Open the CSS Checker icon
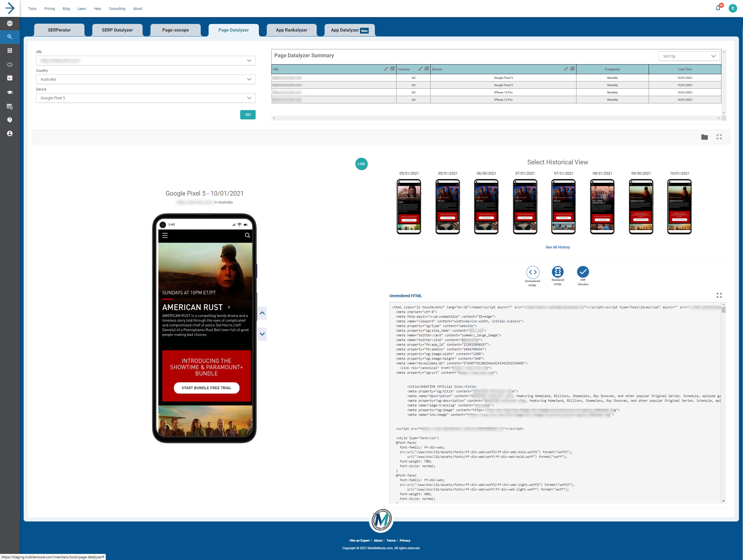 click(x=582, y=272)
